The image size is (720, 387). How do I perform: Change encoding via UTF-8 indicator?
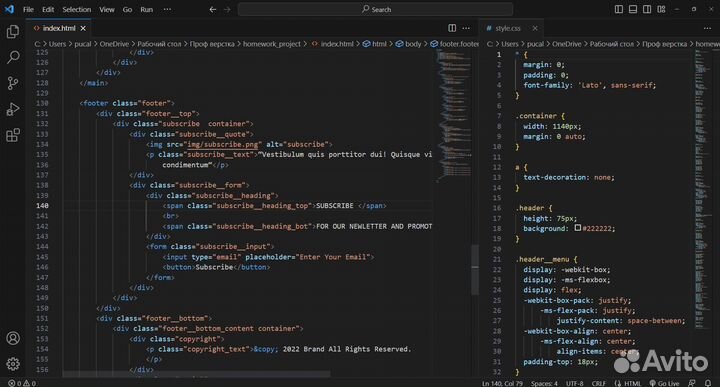click(x=574, y=383)
